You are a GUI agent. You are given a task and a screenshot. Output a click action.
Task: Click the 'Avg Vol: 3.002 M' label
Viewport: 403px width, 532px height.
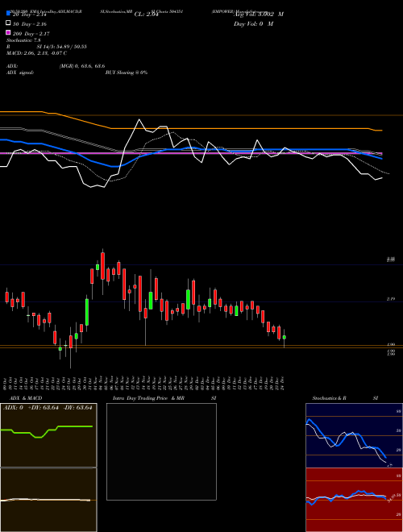coord(259,15)
